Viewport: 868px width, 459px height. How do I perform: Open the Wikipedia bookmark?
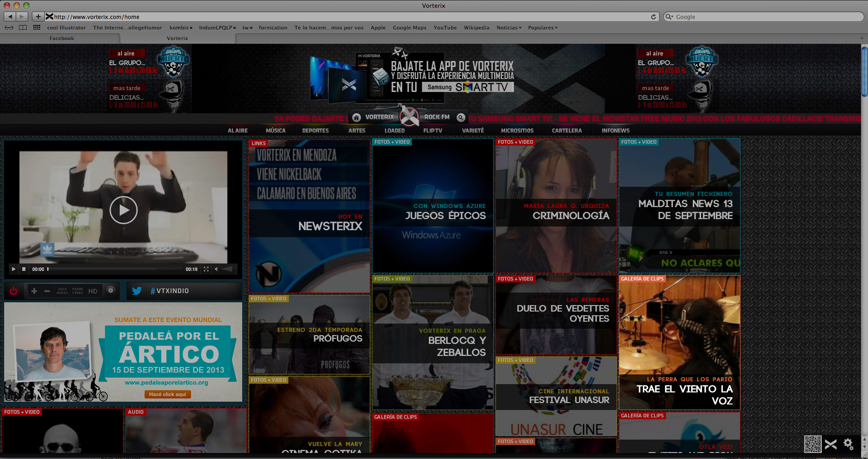477,28
